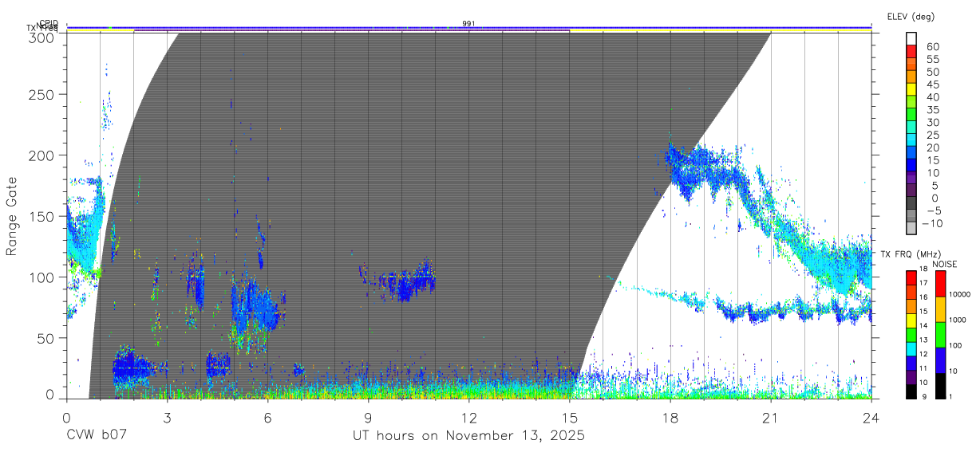Click x-axis tick label 12
Screen dimensions: 980x452
pyautogui.click(x=469, y=417)
